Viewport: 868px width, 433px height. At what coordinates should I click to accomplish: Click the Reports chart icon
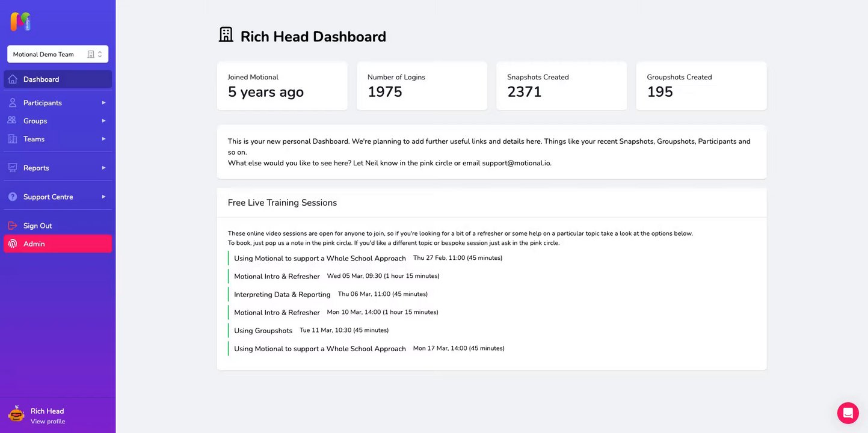tap(13, 168)
